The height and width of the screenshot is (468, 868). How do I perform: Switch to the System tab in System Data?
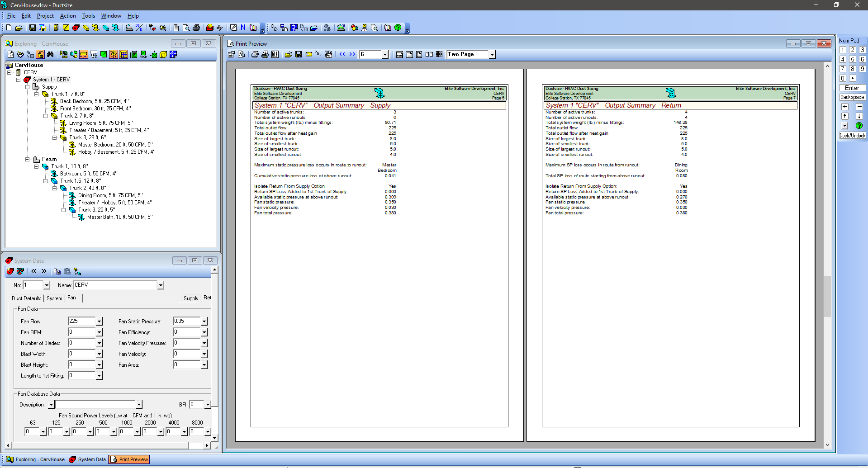(54, 298)
